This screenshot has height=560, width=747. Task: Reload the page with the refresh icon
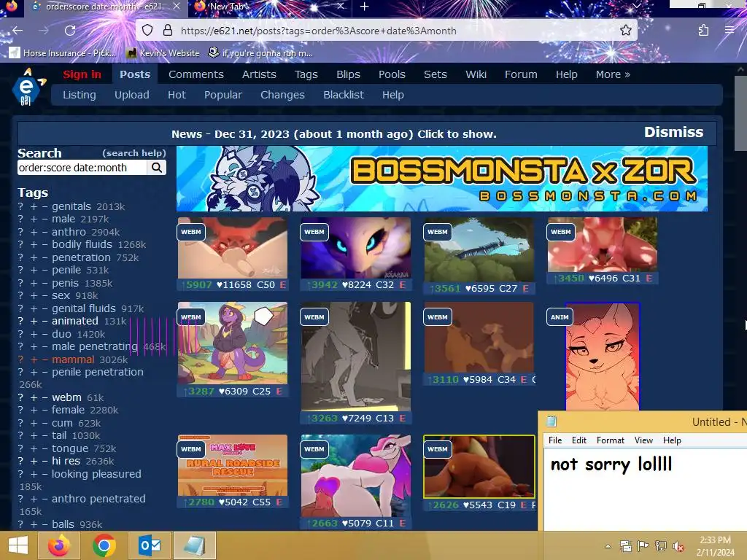[70, 31]
